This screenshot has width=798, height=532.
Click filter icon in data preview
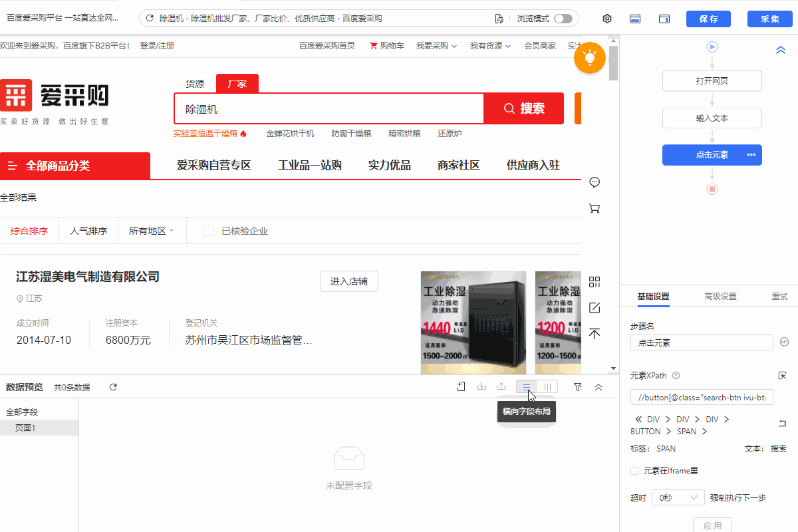[577, 387]
